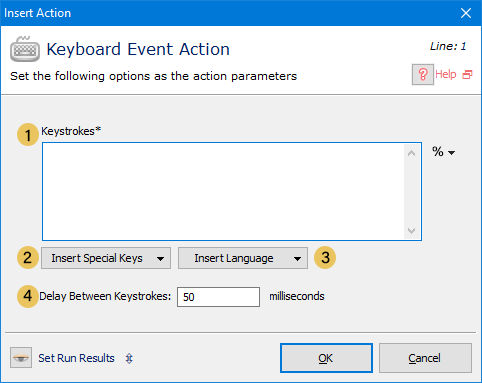
Task: Expand the Set Run Results section arrows
Action: coord(129,359)
